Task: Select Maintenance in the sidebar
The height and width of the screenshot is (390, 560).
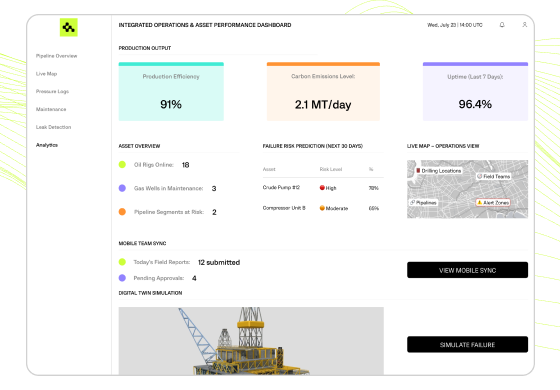Action: 51,109
